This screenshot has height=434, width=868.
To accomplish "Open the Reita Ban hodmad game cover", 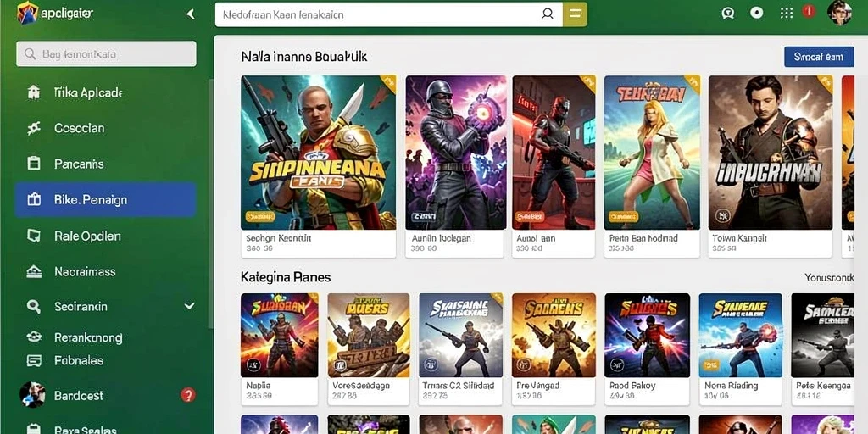I will (x=652, y=153).
